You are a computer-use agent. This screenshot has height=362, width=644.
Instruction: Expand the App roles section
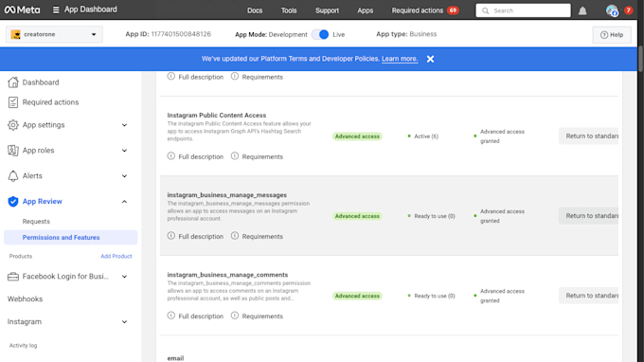[124, 151]
